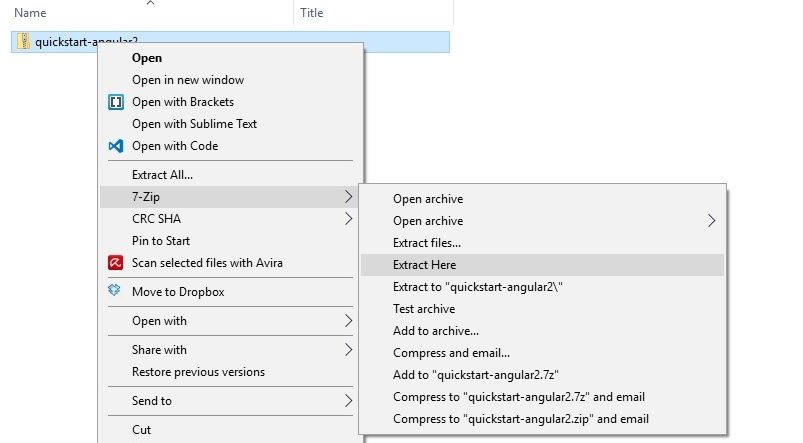Choose Extract files... option

coord(427,243)
